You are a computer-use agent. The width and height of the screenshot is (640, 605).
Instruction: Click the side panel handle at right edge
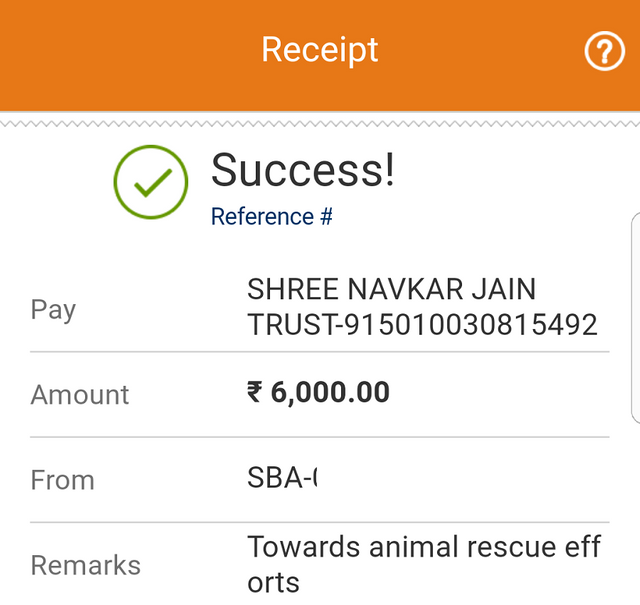[636, 318]
